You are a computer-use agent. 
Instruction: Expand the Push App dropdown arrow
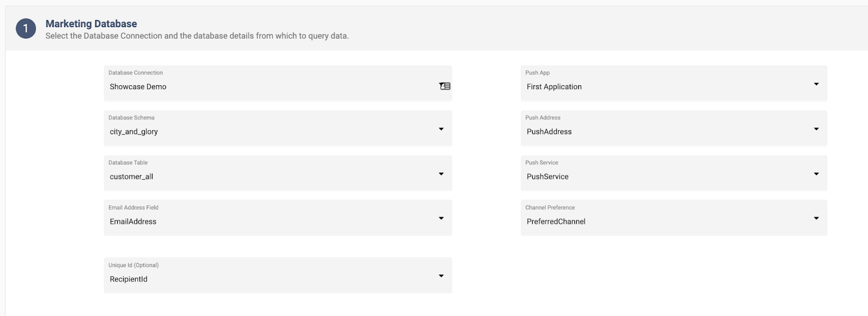click(x=816, y=84)
